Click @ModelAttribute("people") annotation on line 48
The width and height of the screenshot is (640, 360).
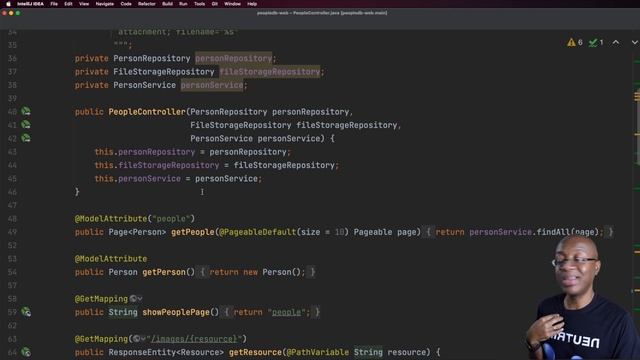pos(135,218)
